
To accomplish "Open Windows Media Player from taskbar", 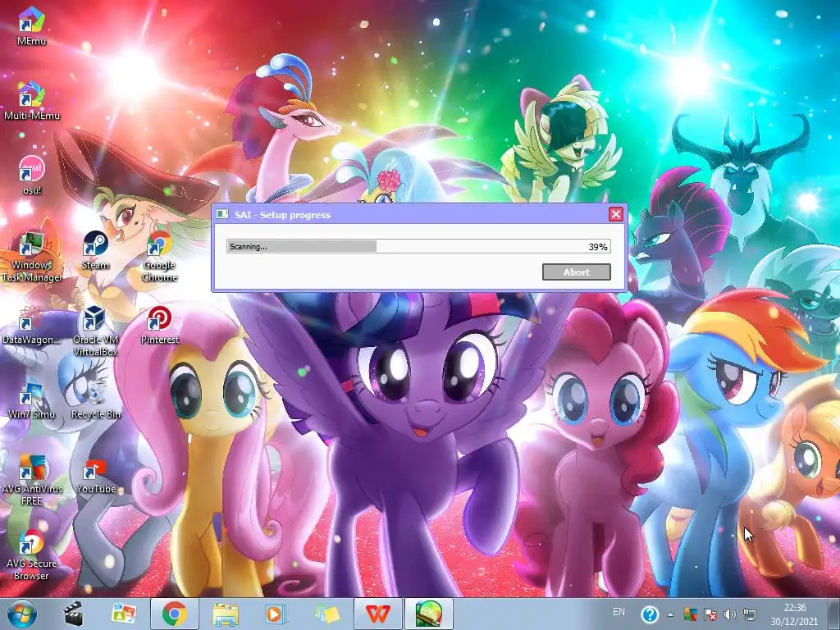I will [x=276, y=614].
